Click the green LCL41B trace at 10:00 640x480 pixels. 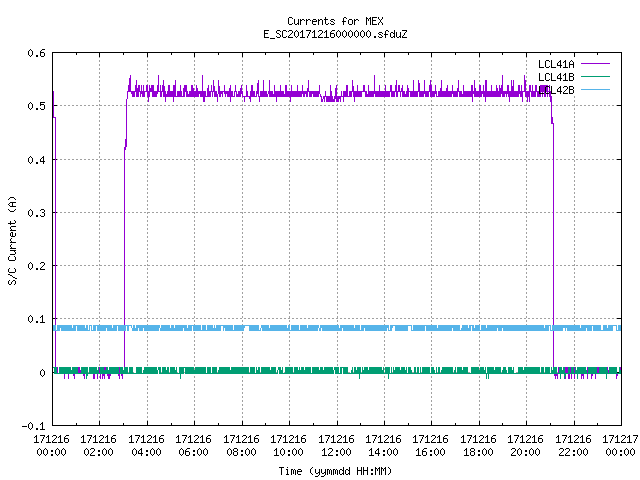pyautogui.click(x=289, y=370)
